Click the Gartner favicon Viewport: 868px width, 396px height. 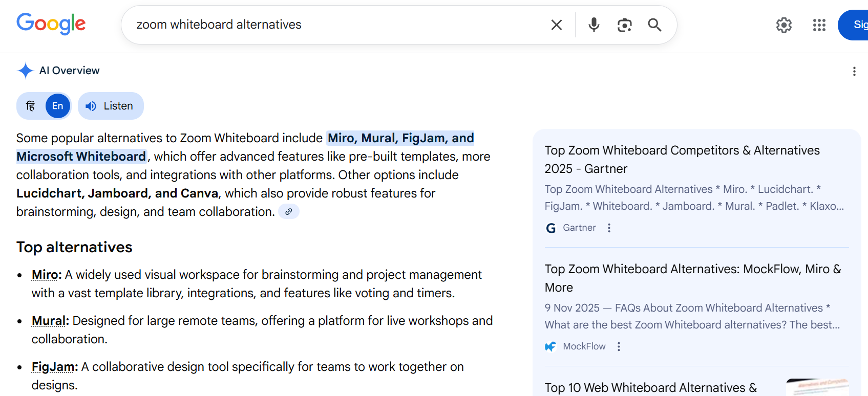pyautogui.click(x=551, y=228)
